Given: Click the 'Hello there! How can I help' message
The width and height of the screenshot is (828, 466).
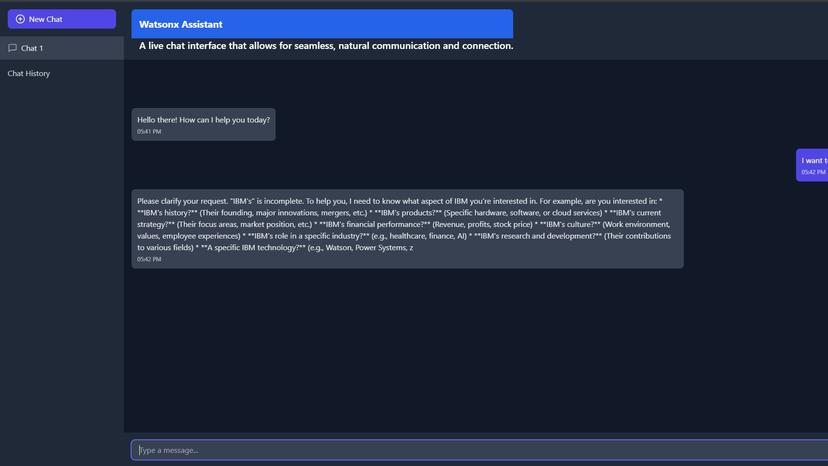Looking at the screenshot, I should (203, 124).
